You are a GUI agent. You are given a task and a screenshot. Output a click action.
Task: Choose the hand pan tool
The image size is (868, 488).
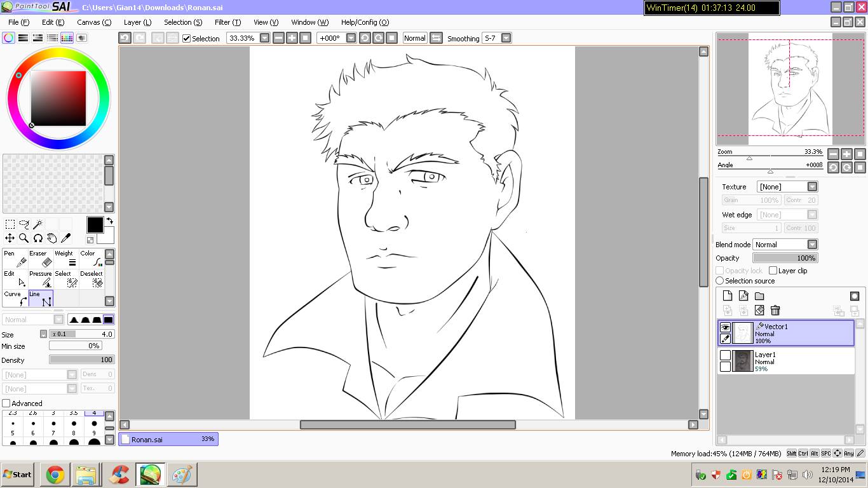(x=52, y=238)
